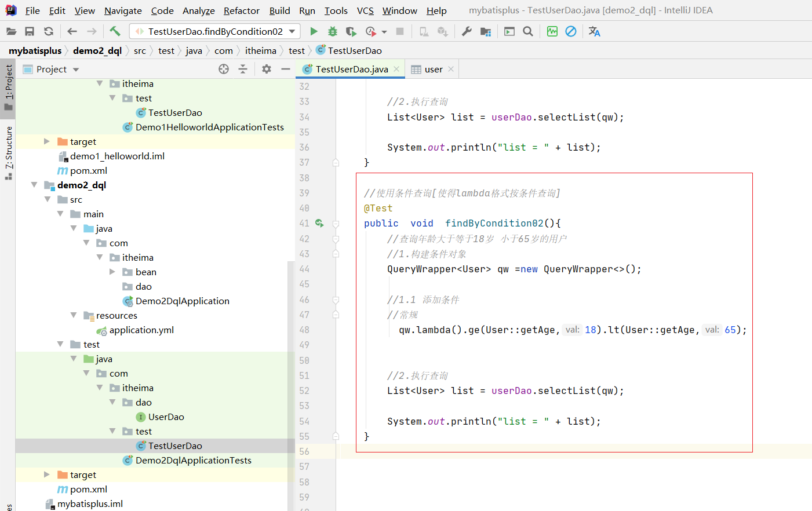Click the Save All toolbar icon
812x511 pixels.
click(30, 31)
